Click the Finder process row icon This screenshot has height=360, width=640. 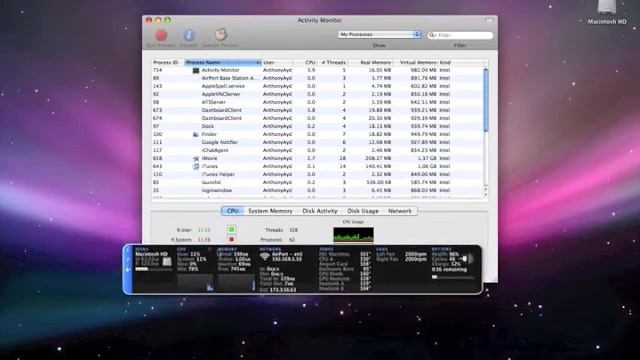point(196,134)
